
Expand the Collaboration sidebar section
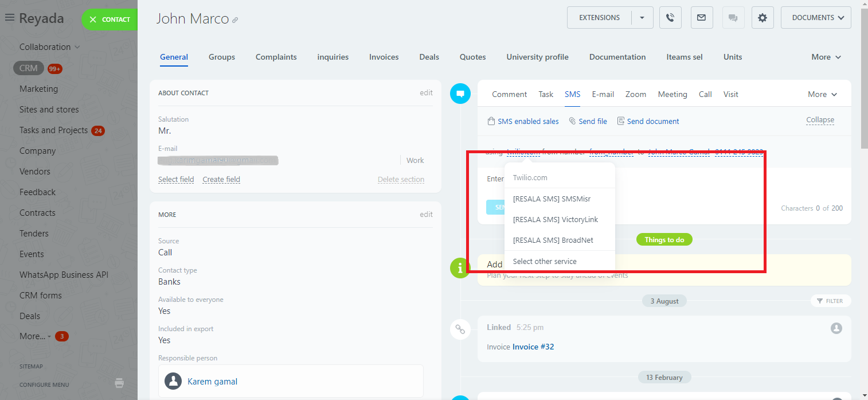tap(49, 47)
